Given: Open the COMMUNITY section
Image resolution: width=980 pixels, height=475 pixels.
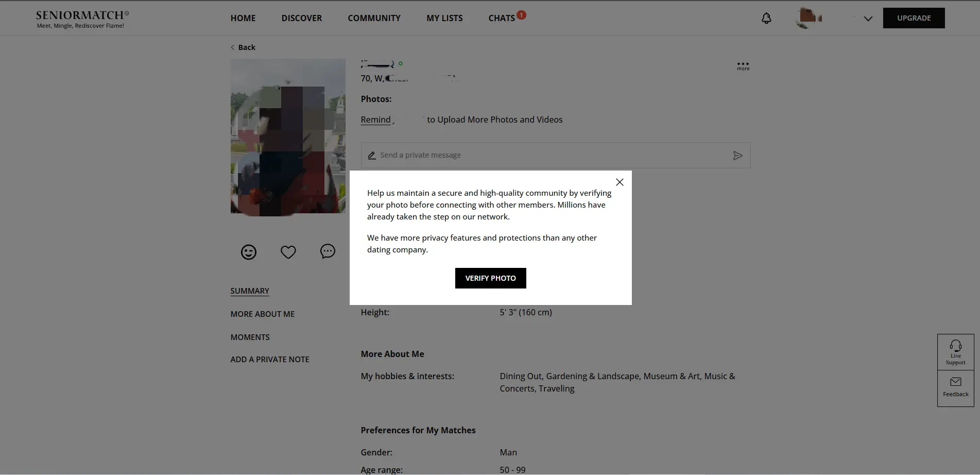Looking at the screenshot, I should [x=374, y=18].
